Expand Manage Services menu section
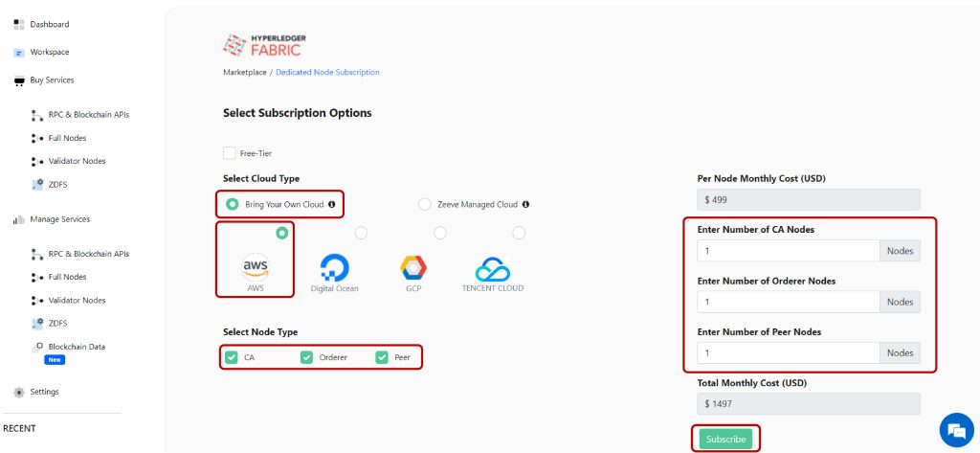980x453 pixels. coord(60,219)
